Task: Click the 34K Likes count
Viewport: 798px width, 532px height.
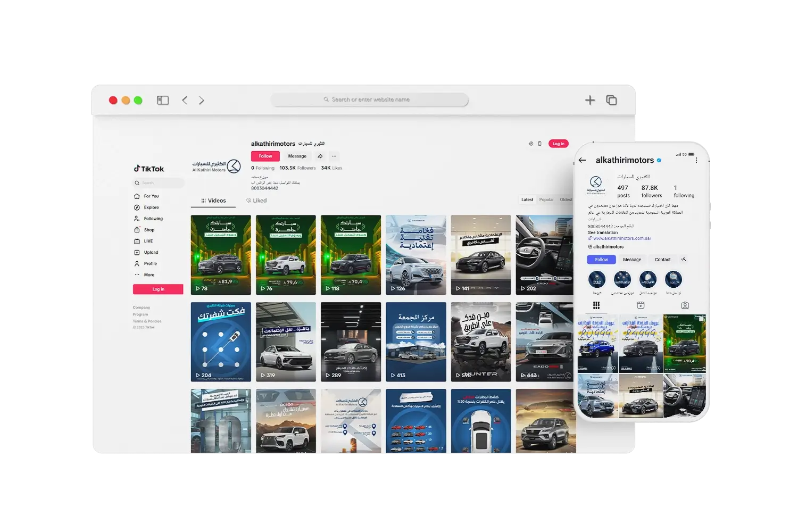Action: click(331, 168)
